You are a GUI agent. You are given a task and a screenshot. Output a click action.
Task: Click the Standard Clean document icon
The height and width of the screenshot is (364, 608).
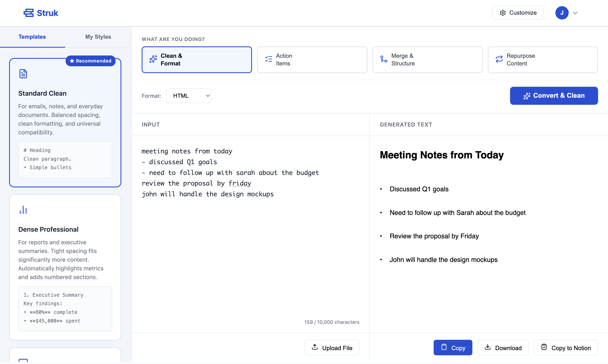[x=23, y=74]
